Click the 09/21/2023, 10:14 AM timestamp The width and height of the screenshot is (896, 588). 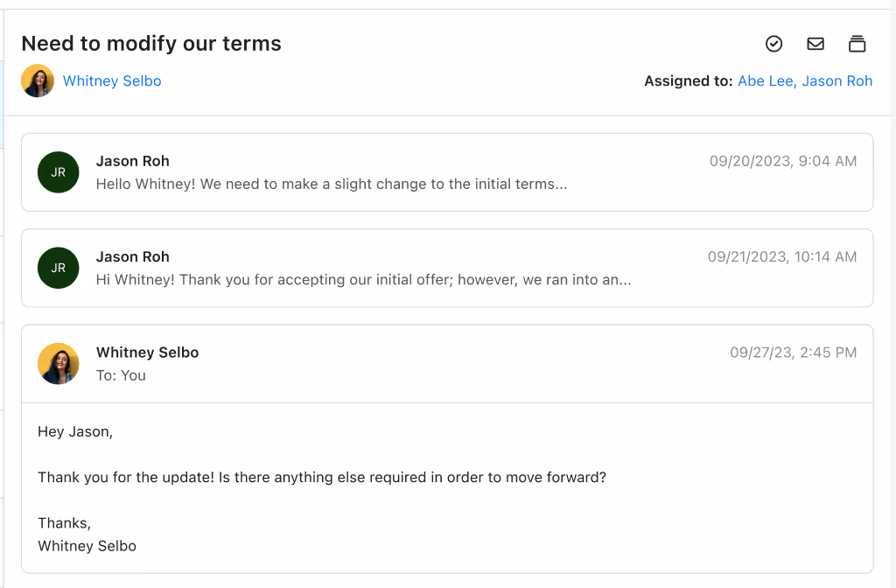pyautogui.click(x=782, y=257)
